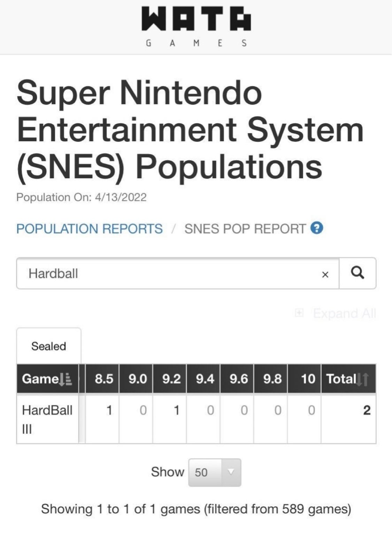Click the Expand All plus icon
The image size is (392, 558).
[x=299, y=313]
